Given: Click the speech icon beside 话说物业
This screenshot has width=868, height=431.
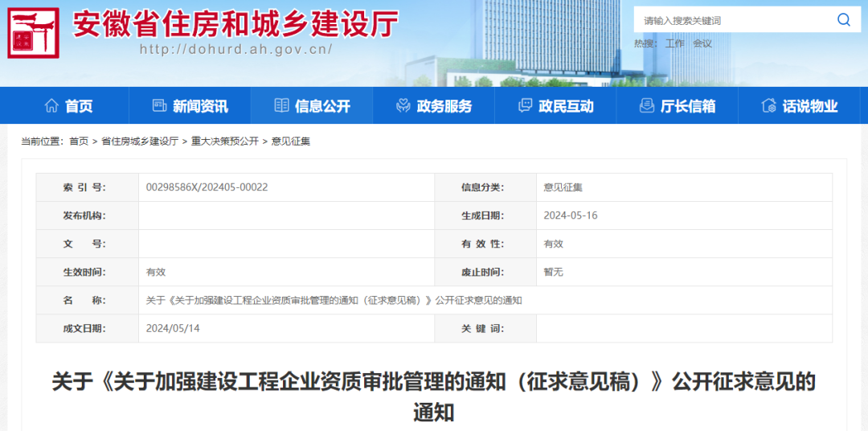Looking at the screenshot, I should click(769, 105).
